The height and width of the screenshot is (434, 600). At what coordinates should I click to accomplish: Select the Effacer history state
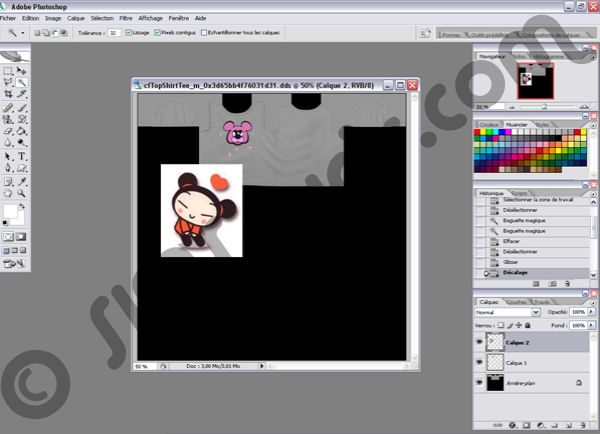tap(532, 241)
